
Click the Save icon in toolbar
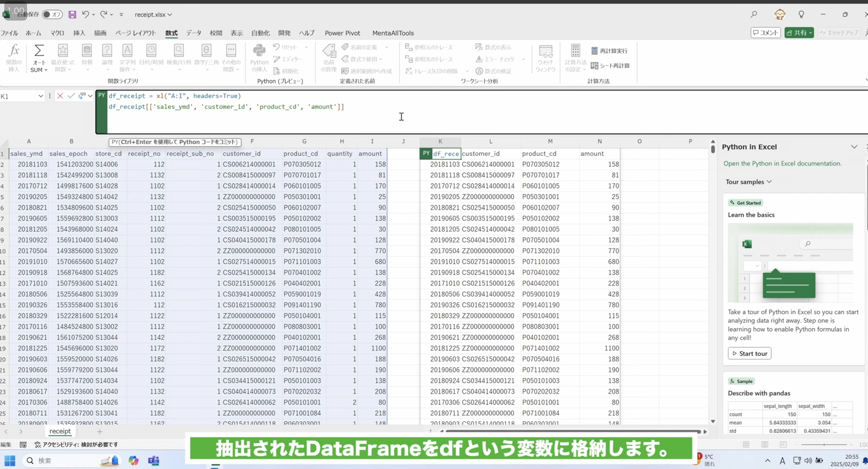pos(72,14)
